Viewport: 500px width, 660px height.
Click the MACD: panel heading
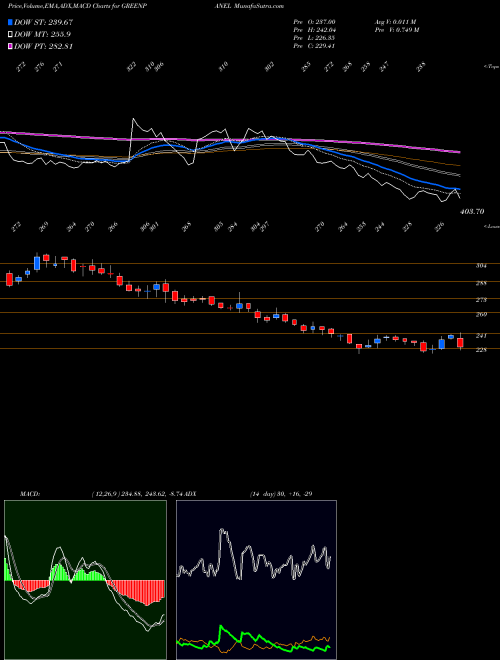tap(30, 494)
